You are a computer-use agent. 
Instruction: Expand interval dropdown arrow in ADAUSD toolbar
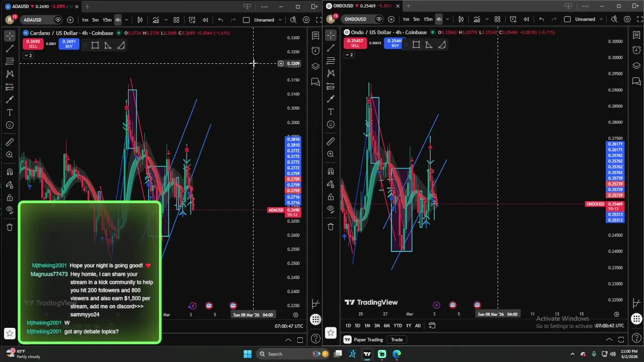coord(126,20)
